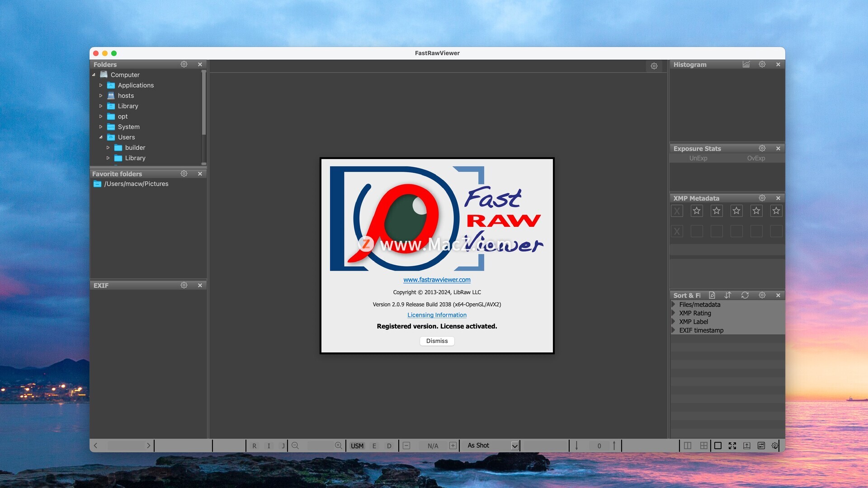Close the Folders panel
This screenshot has height=488, width=868.
tap(200, 64)
